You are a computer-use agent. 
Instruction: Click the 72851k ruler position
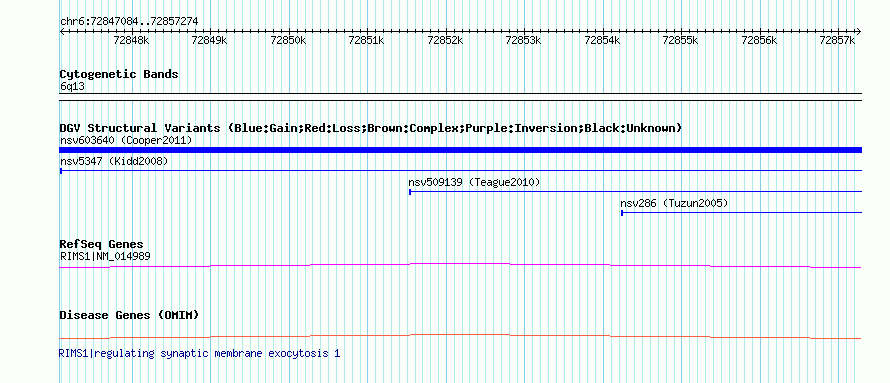367,40
